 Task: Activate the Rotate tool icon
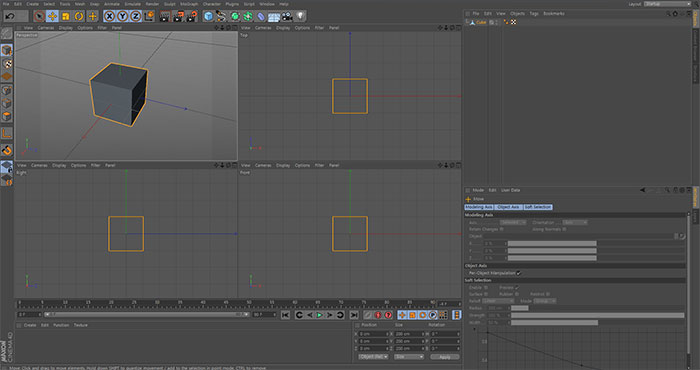pos(79,17)
